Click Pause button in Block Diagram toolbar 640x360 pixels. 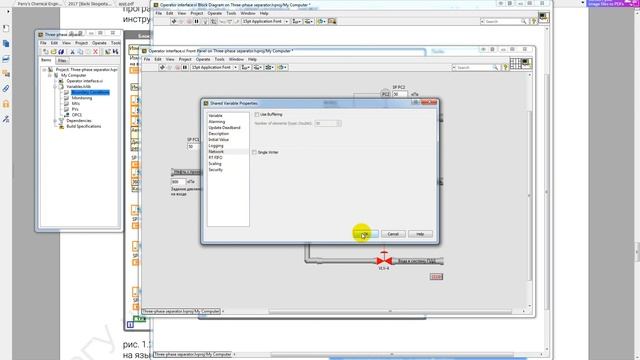[x=196, y=21]
